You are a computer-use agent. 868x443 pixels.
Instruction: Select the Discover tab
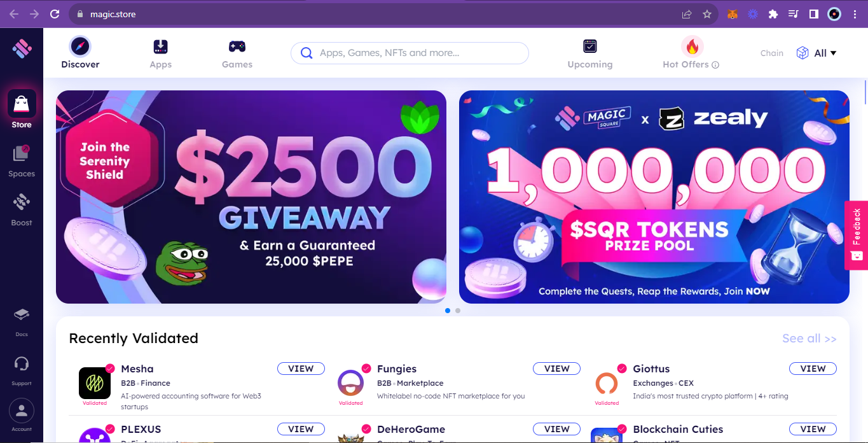(80, 53)
